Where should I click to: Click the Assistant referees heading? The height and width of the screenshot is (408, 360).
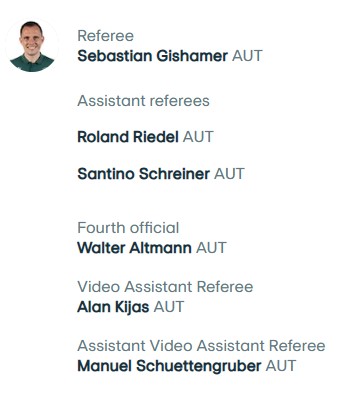click(143, 101)
